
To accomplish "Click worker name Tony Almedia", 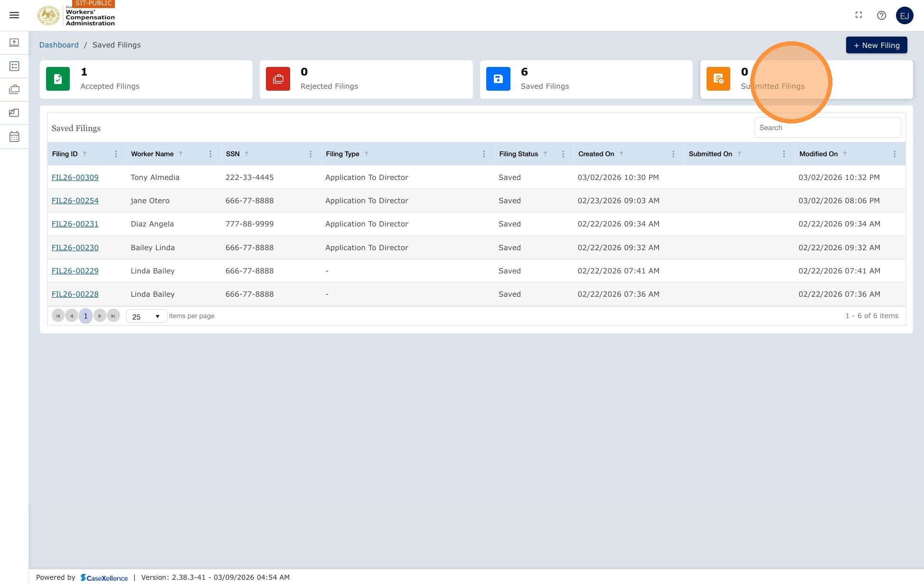I will (x=155, y=177).
